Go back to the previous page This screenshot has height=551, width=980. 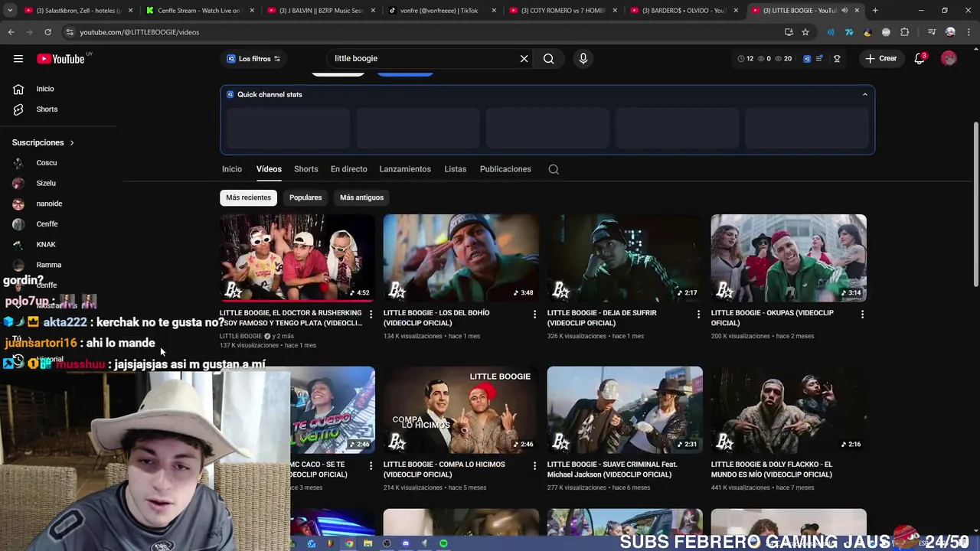point(11,32)
